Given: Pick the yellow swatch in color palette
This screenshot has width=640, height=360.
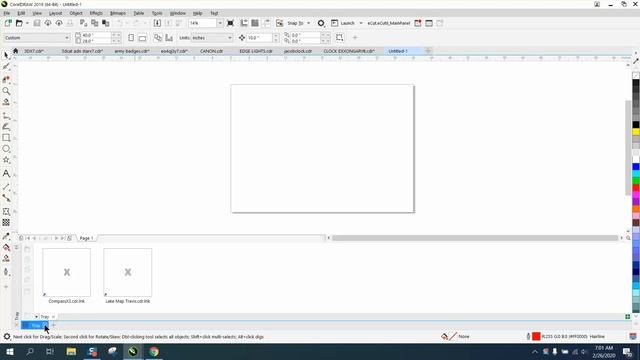Looking at the screenshot, I should [x=636, y=132].
